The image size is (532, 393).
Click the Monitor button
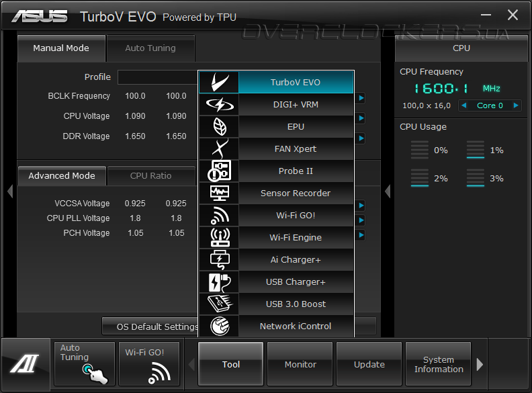[x=300, y=364]
